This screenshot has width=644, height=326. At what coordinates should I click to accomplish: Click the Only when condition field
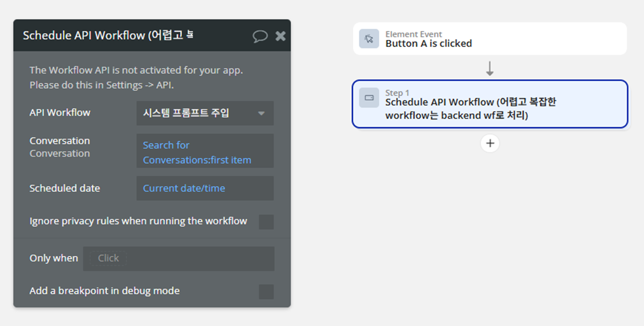179,259
